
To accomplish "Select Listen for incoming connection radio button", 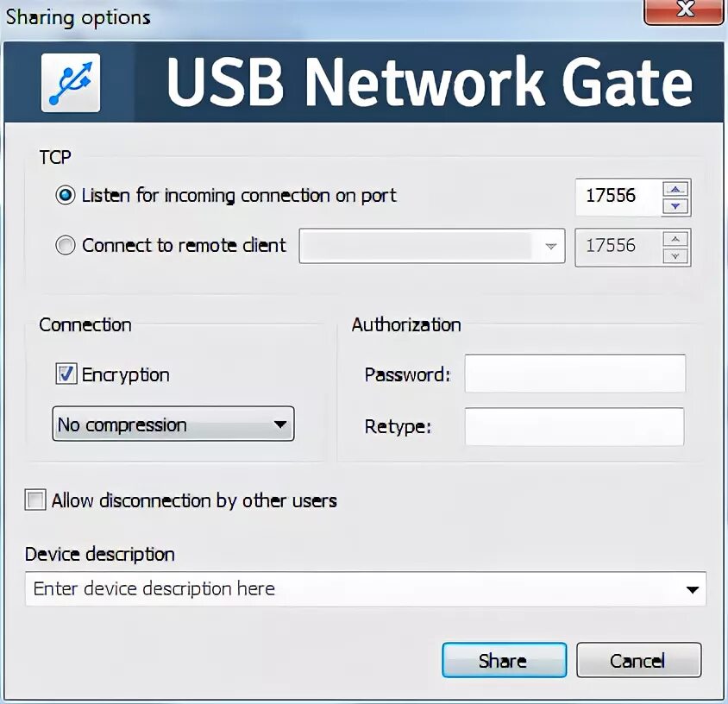I will (x=65, y=196).
